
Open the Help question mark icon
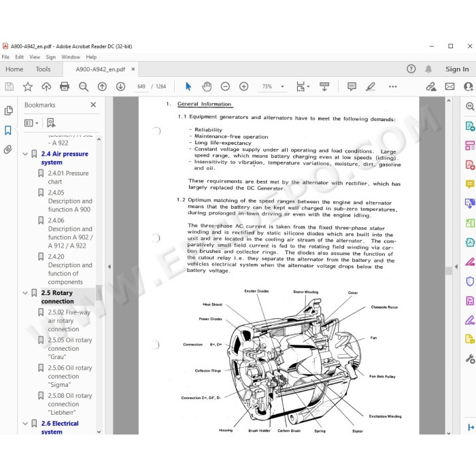(x=411, y=69)
